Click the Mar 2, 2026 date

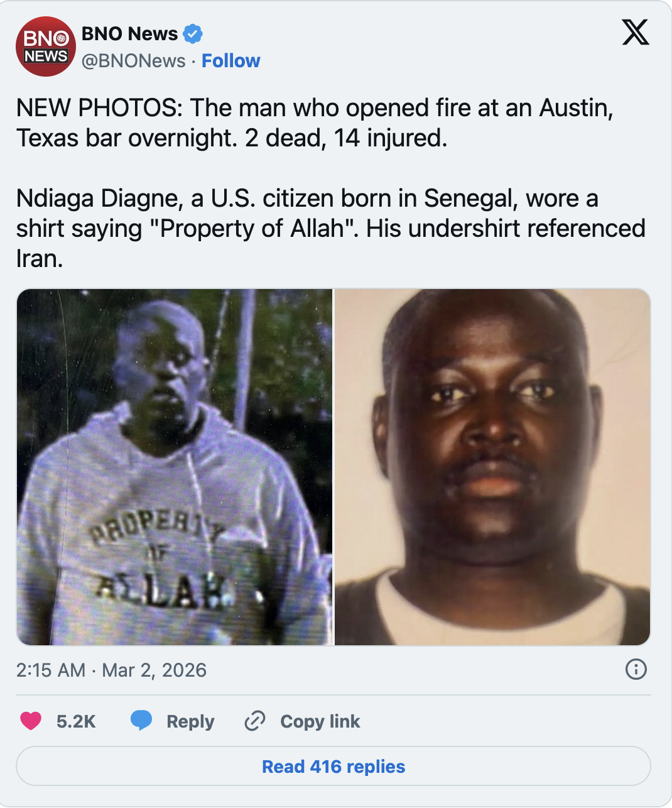coord(154,670)
